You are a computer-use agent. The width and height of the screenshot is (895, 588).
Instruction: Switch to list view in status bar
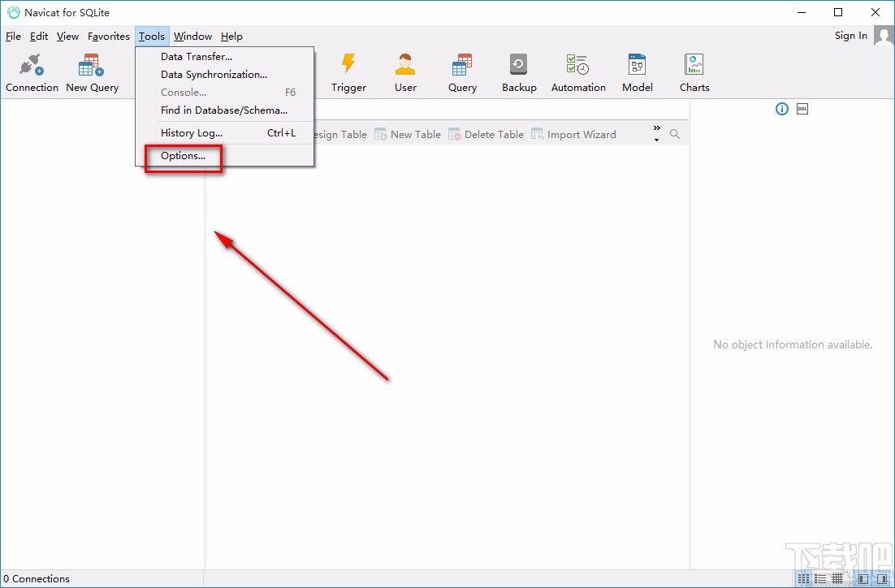pos(820,579)
